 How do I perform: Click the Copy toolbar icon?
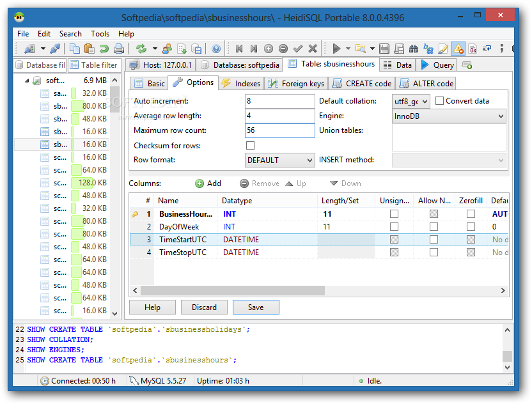pos(74,49)
